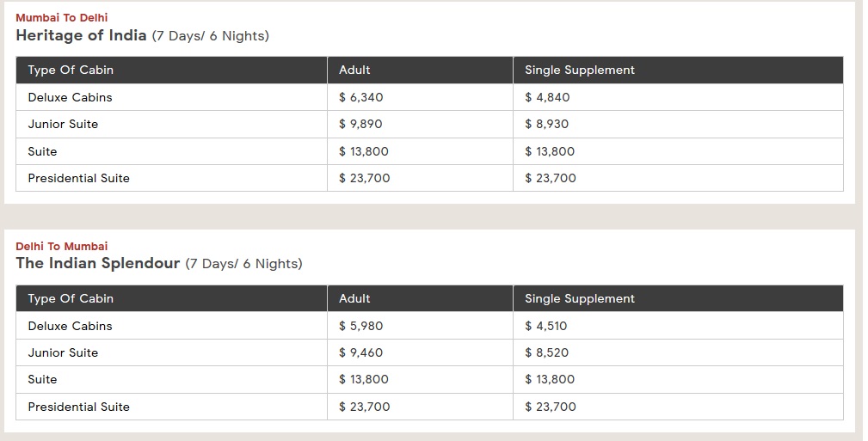Click Presidential Suite label in Indian Splendour table
868x441 pixels.
78,407
